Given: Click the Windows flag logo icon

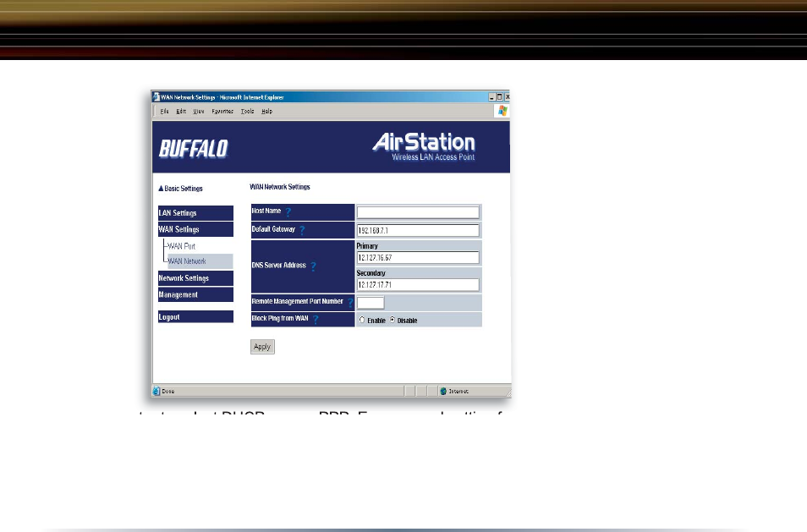Looking at the screenshot, I should point(502,111).
